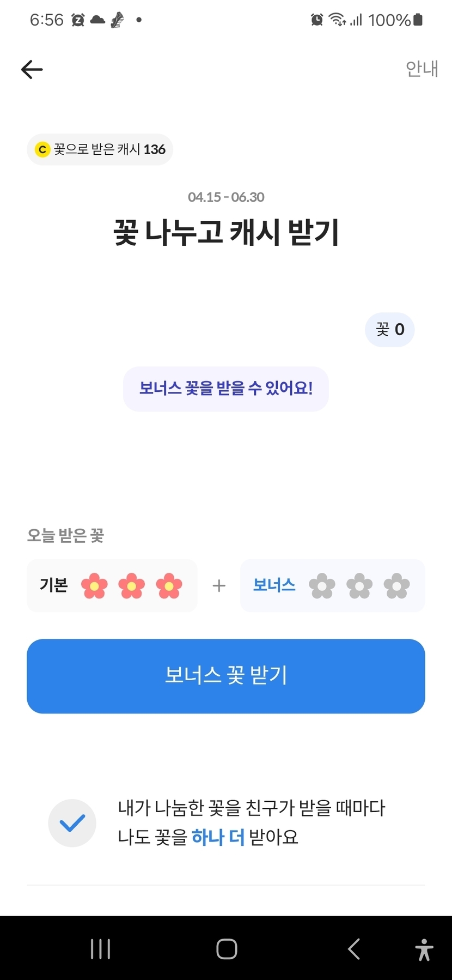The width and height of the screenshot is (452, 980).
Task: Tap the first red 기본 flower
Action: (94, 586)
